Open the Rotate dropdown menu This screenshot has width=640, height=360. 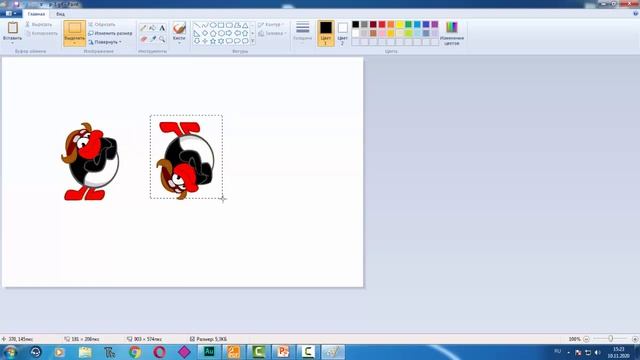[x=105, y=42]
